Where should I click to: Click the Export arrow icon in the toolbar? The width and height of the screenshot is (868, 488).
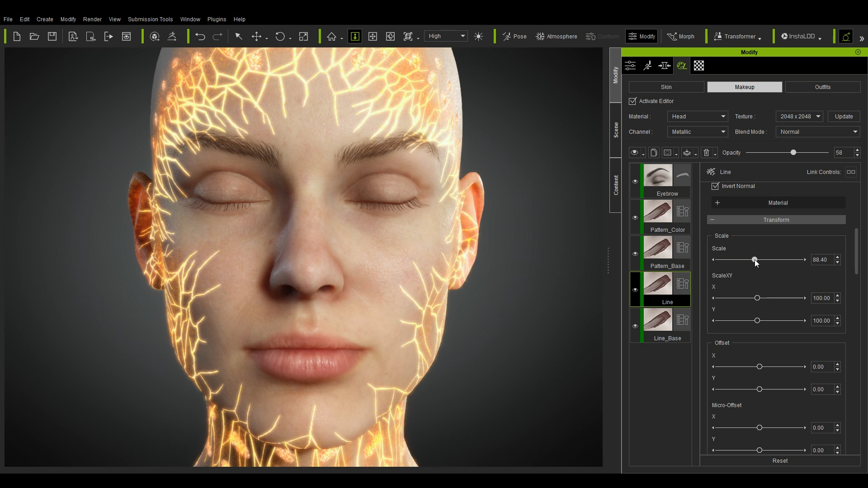point(108,37)
